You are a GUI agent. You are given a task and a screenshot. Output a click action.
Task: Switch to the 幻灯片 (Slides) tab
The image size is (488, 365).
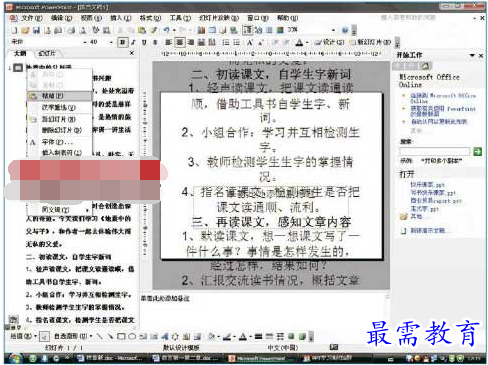coord(47,53)
